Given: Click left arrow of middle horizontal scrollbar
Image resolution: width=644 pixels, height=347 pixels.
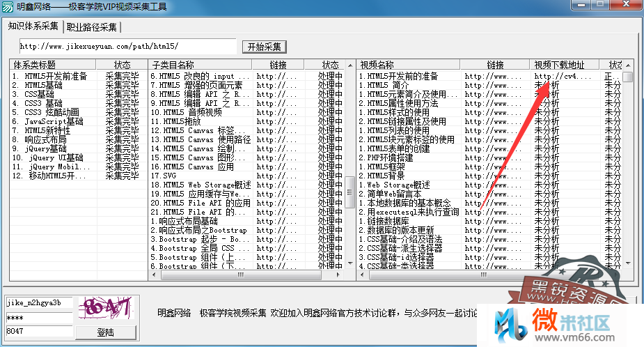Looking at the screenshot, I should pos(154,275).
